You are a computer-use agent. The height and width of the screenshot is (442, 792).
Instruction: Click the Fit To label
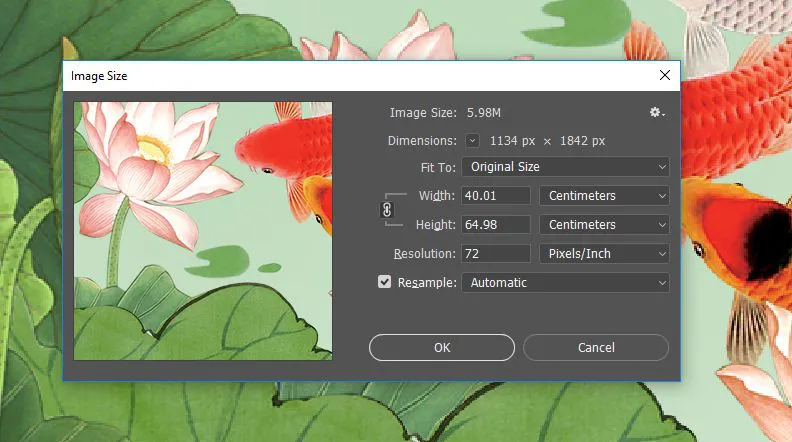(x=438, y=167)
